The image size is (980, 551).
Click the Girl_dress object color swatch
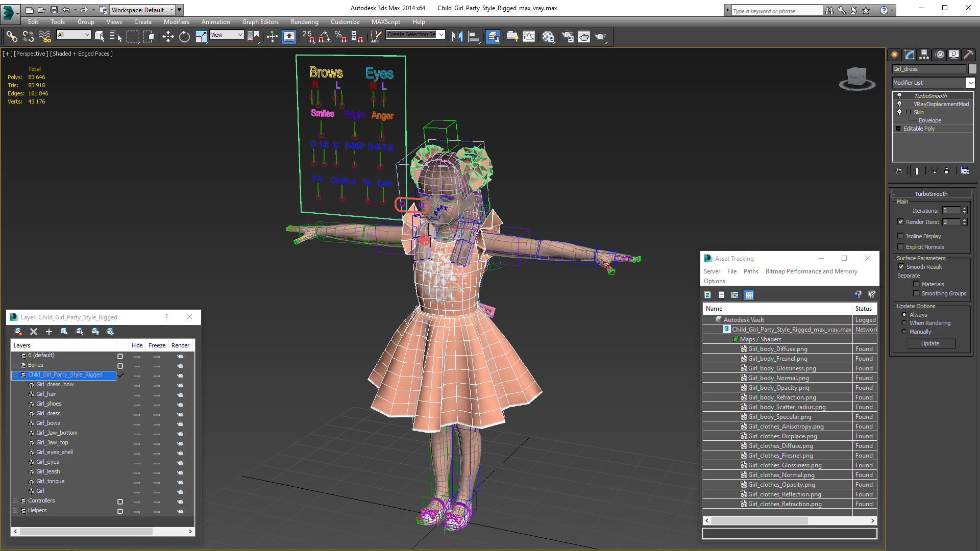point(972,69)
